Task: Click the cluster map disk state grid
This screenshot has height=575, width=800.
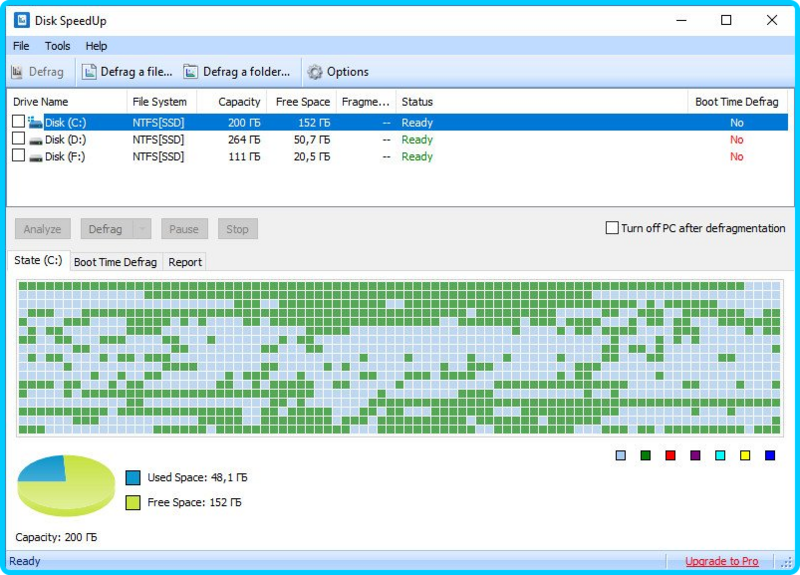Action: coord(399,358)
